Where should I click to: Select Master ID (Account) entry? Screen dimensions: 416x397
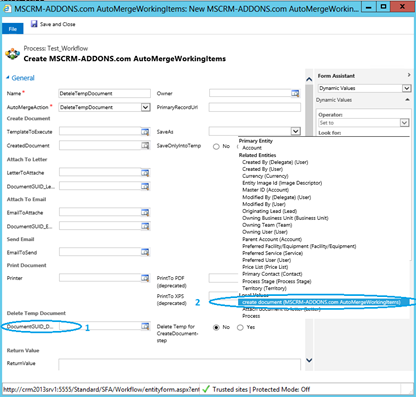265,190
